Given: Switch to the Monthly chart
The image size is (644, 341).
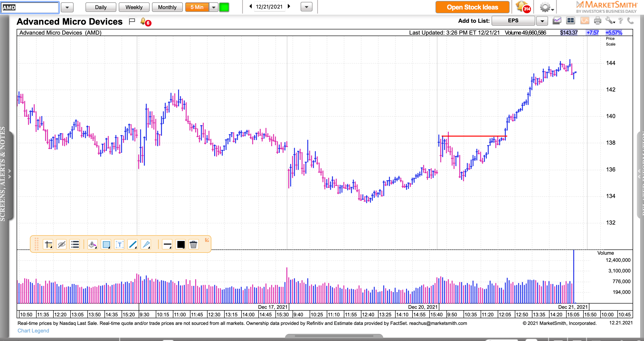Looking at the screenshot, I should tap(167, 7).
